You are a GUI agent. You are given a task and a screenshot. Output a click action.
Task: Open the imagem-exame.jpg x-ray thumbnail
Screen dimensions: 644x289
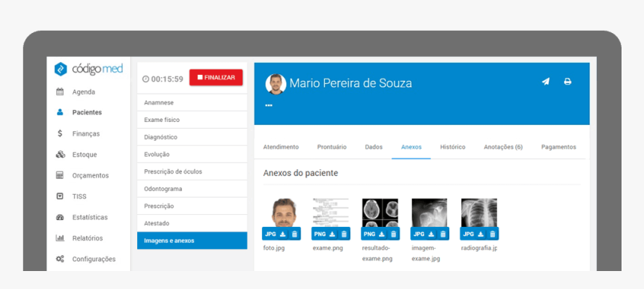coord(429,213)
